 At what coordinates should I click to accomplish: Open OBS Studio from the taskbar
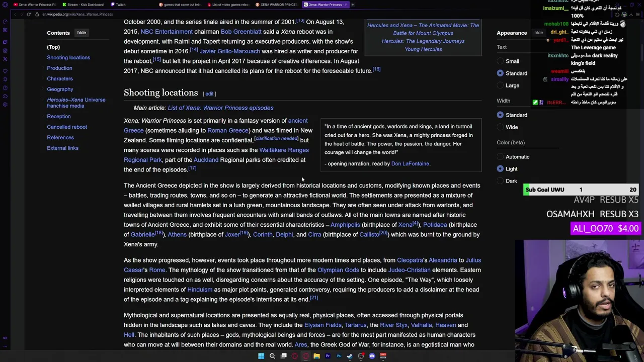click(x=361, y=356)
